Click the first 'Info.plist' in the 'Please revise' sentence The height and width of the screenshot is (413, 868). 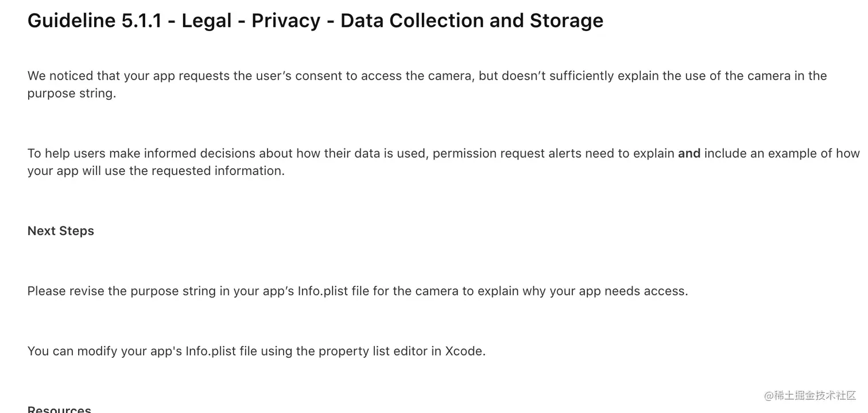[323, 291]
